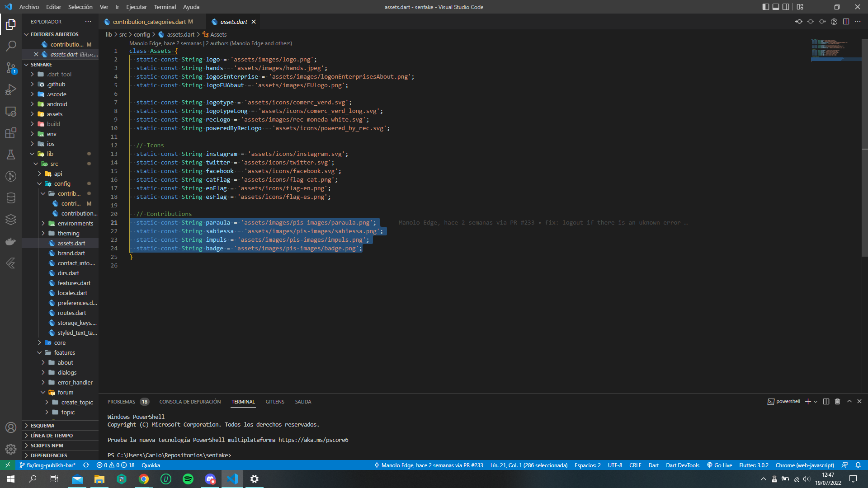This screenshot has width=868, height=488.
Task: Open the Docker view in activity bar
Action: point(11,241)
